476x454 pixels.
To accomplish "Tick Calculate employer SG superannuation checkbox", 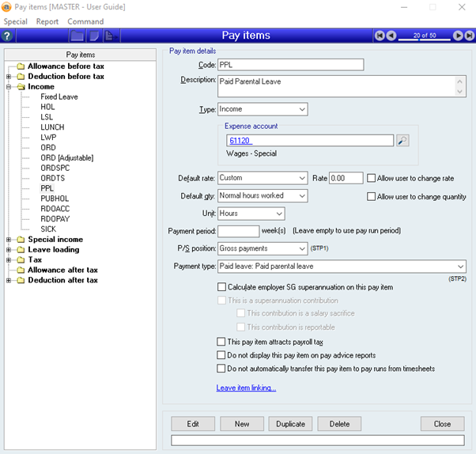I will (x=221, y=287).
